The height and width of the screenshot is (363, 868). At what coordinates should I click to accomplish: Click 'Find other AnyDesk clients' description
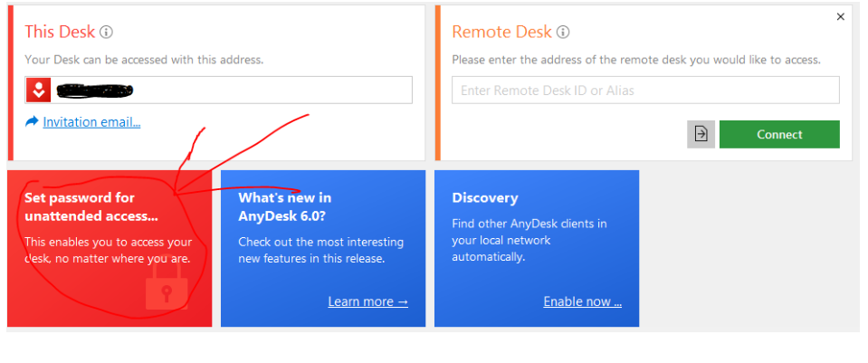529,241
